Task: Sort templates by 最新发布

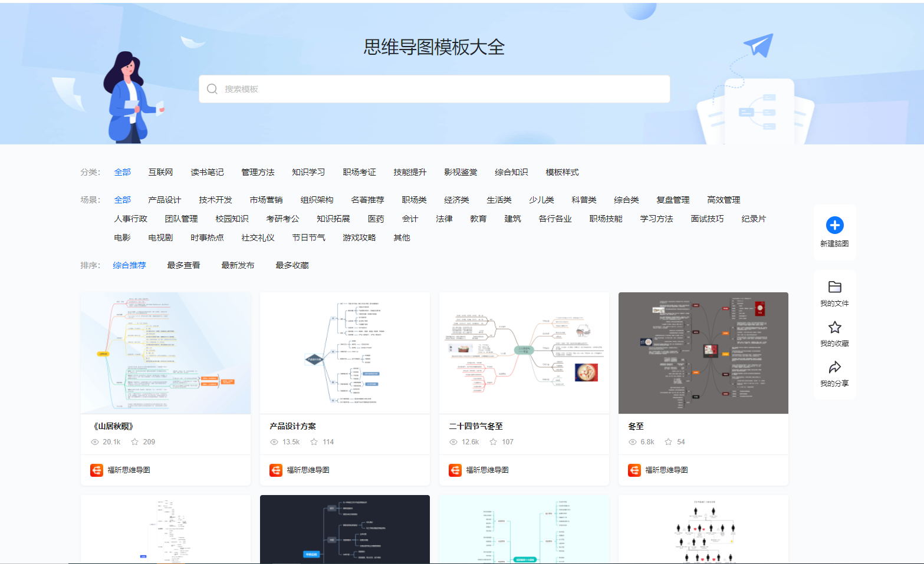Action: pos(238,265)
